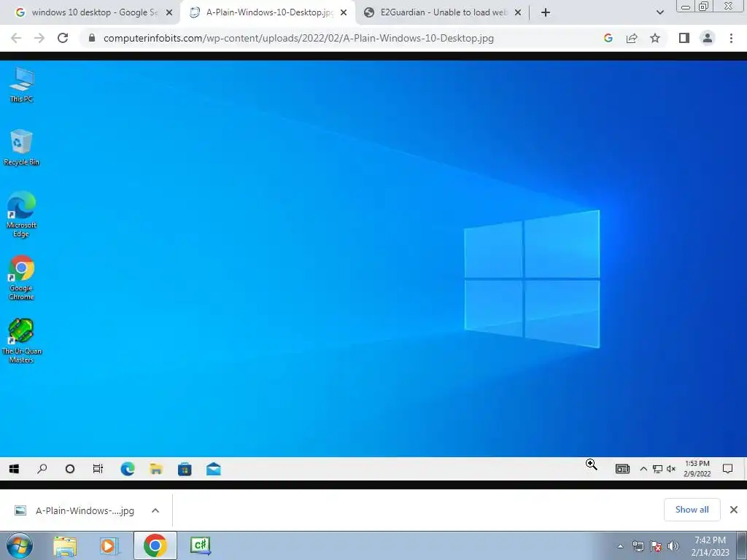Show hidden Windows 7 tray icons

pyautogui.click(x=620, y=546)
